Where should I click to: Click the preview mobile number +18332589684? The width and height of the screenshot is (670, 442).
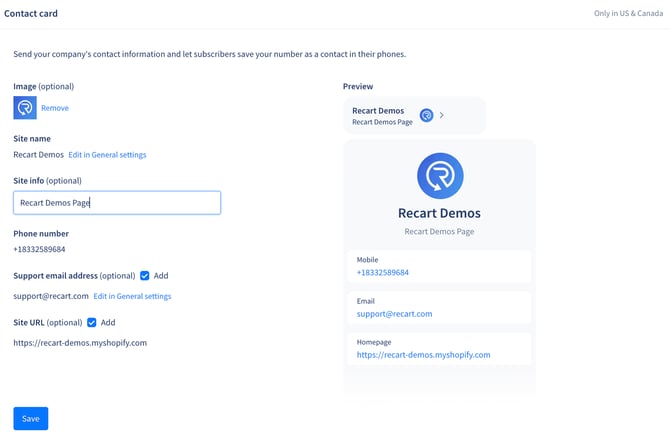(383, 272)
